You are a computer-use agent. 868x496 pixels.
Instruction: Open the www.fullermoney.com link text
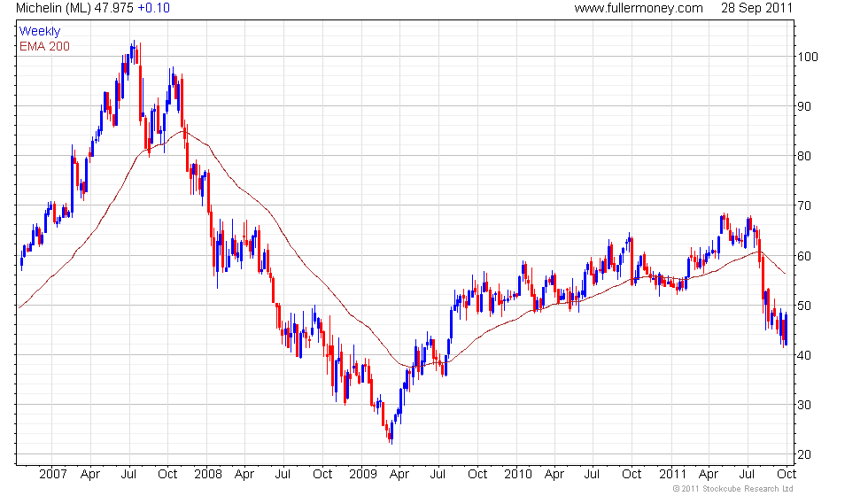(639, 8)
